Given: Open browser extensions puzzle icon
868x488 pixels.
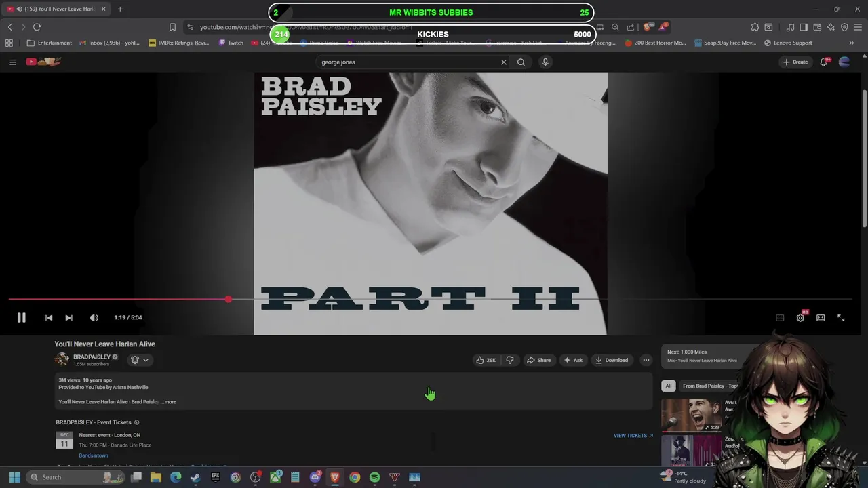Looking at the screenshot, I should (755, 27).
